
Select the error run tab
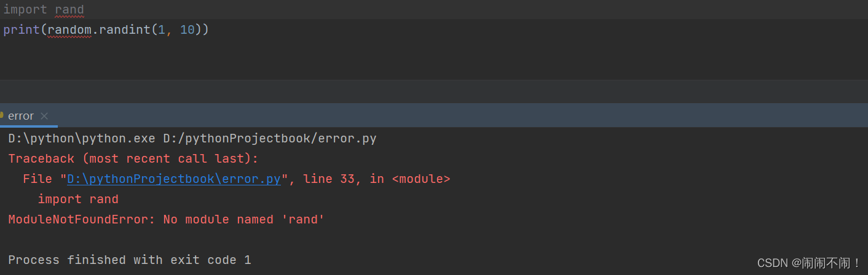click(21, 116)
